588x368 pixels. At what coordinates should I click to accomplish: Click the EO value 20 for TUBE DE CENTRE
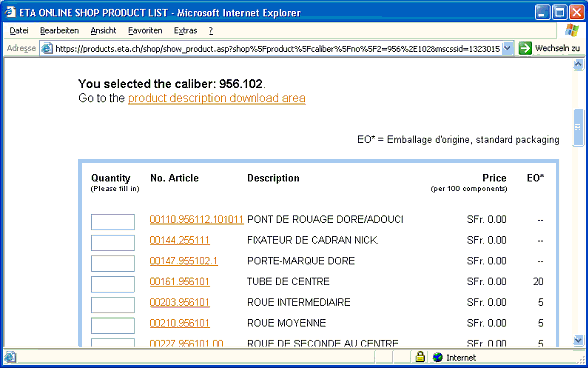[x=538, y=281]
